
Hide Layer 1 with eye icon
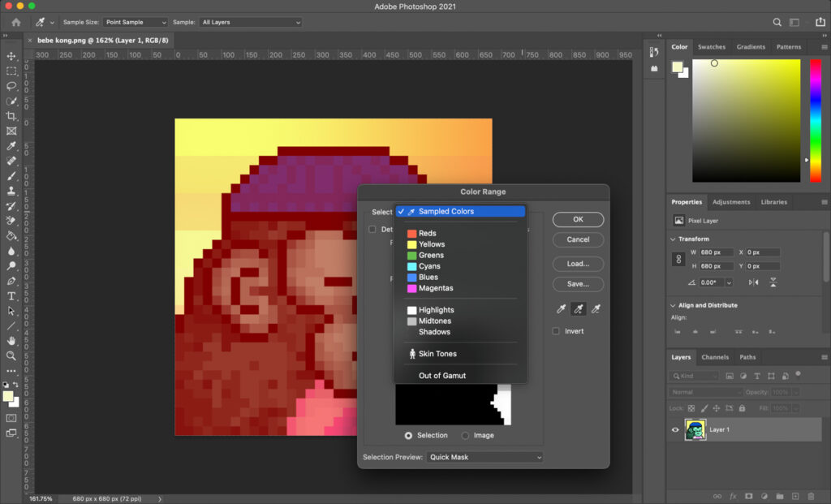675,430
